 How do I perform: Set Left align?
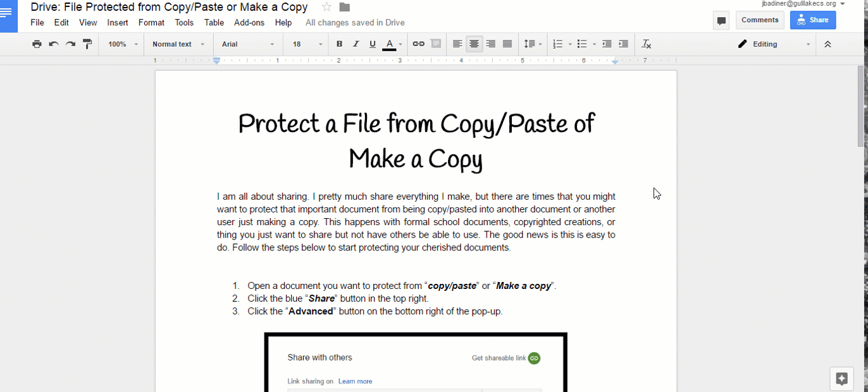[x=457, y=44]
